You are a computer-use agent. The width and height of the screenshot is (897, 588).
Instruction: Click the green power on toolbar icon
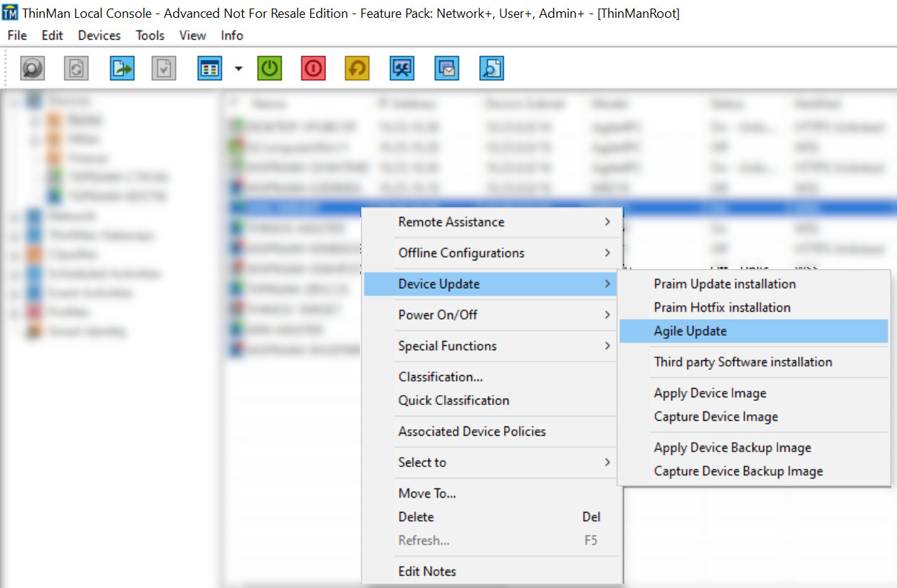(x=270, y=68)
